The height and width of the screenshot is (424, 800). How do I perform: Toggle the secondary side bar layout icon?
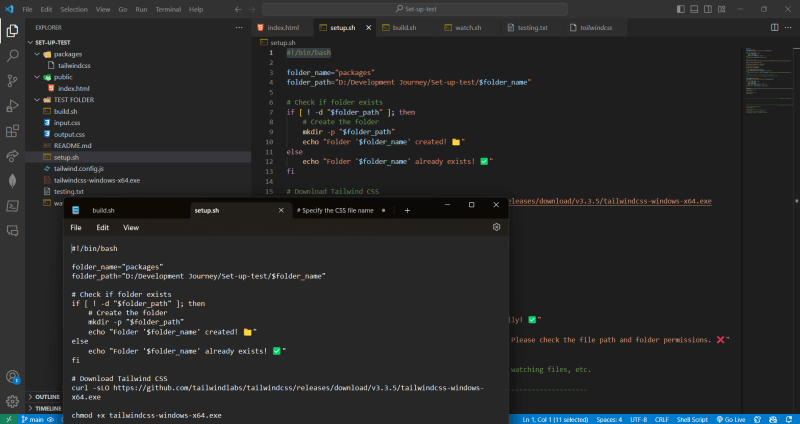click(708, 9)
